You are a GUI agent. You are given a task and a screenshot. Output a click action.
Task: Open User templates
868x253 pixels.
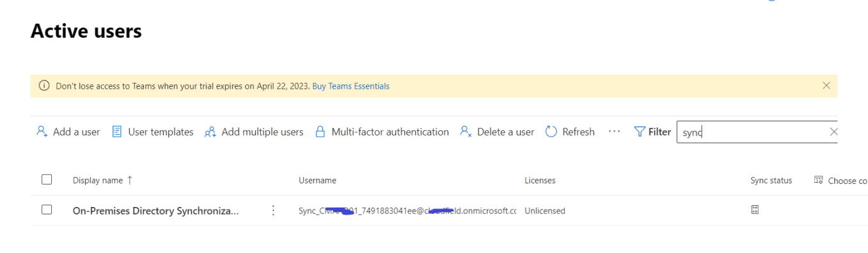[153, 132]
